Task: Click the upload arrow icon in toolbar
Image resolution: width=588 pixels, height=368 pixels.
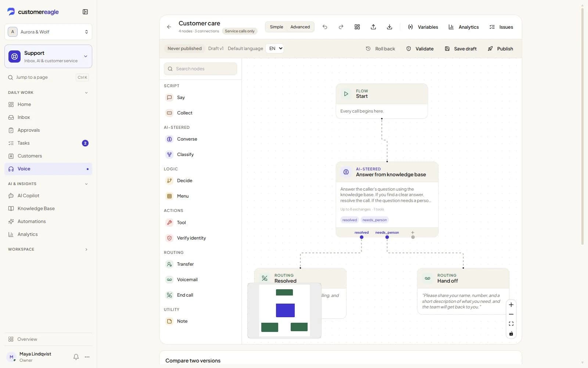Action: pyautogui.click(x=373, y=27)
